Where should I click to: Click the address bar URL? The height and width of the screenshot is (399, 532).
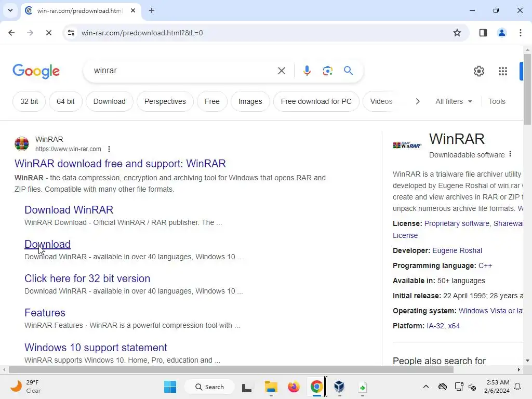pyautogui.click(x=142, y=33)
